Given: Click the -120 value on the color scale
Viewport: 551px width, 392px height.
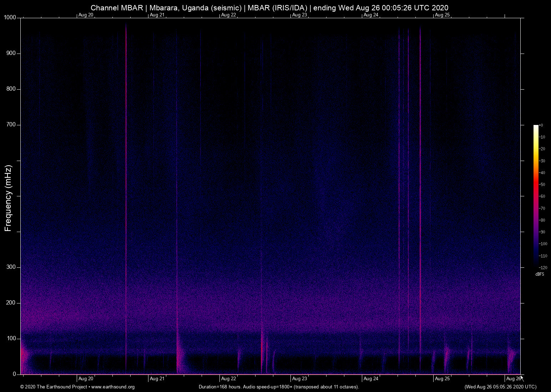Looking at the screenshot, I should click(x=543, y=268).
